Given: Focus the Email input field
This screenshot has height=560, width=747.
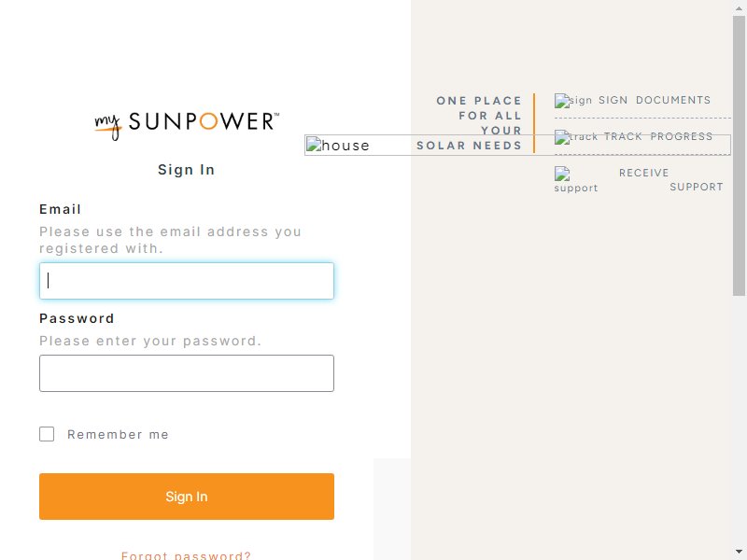Looking at the screenshot, I should tap(187, 281).
